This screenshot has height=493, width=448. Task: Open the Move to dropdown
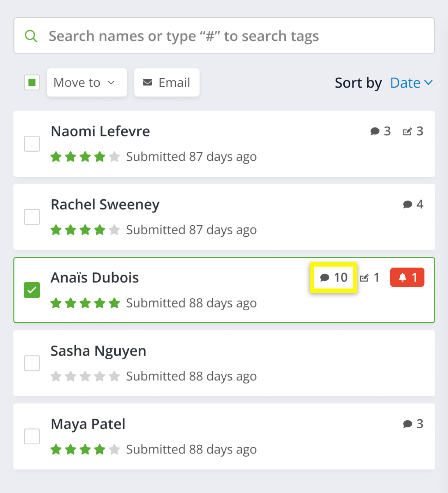87,82
